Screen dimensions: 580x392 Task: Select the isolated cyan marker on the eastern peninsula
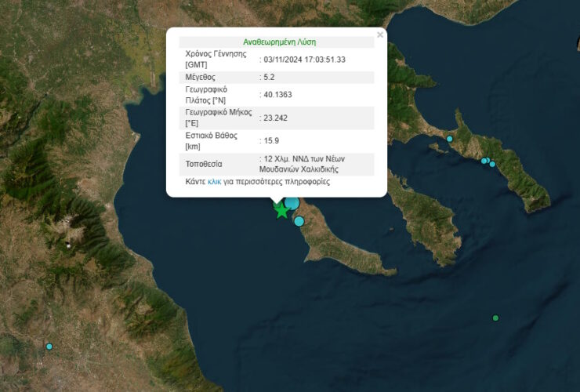[x=450, y=139]
